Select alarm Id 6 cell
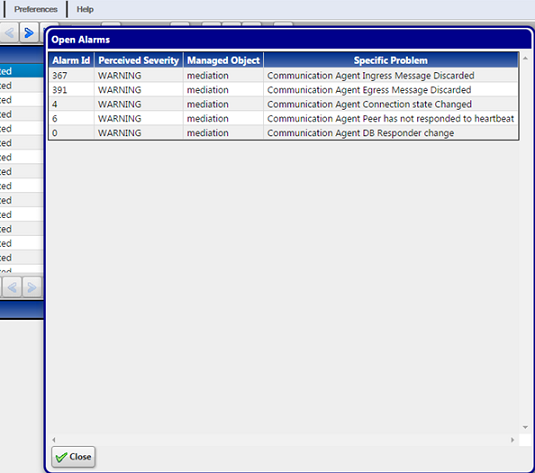The width and height of the screenshot is (535, 473). tap(72, 118)
